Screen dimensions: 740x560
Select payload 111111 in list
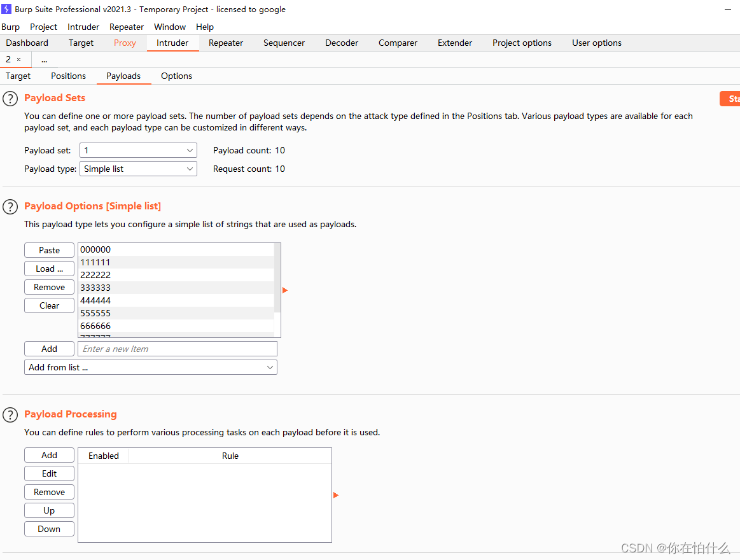pos(176,263)
